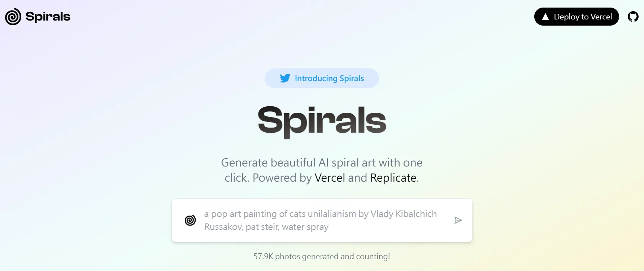The width and height of the screenshot is (644, 271).
Task: Click the 'Russakov, pat steir, water spray' placeholder line
Action: (266, 227)
